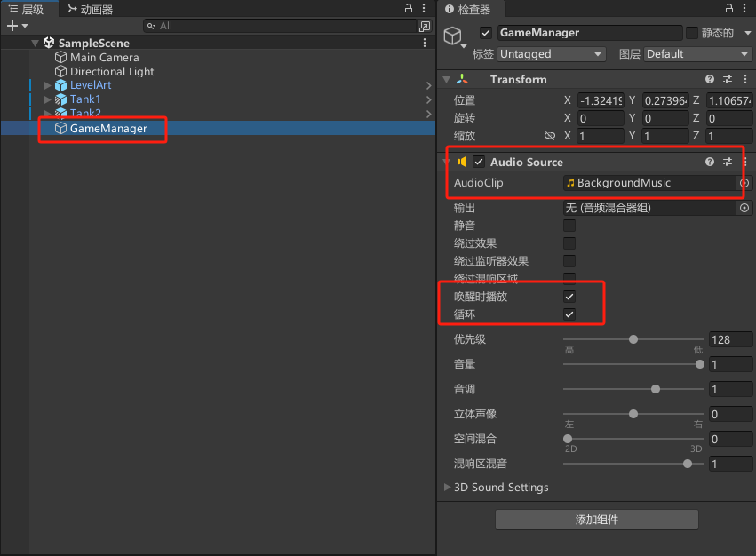Open LevelArt prefab with its right arrow
The image size is (756, 556).
[428, 85]
